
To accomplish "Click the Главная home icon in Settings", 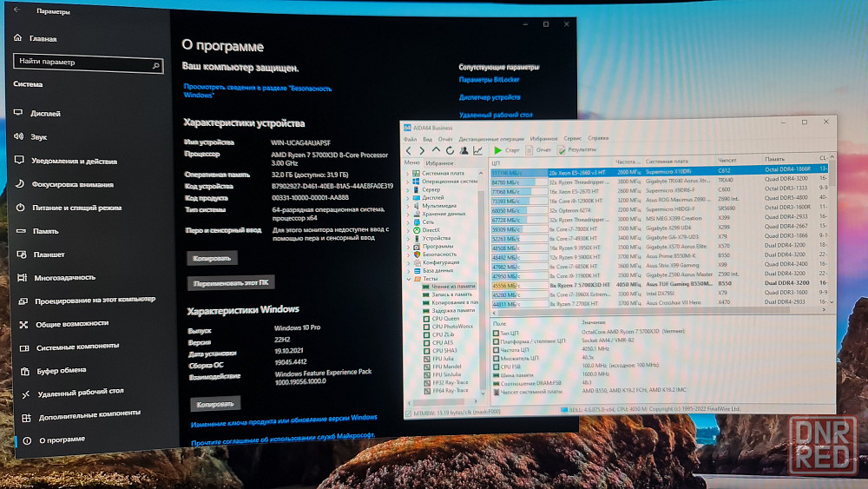I will [17, 37].
